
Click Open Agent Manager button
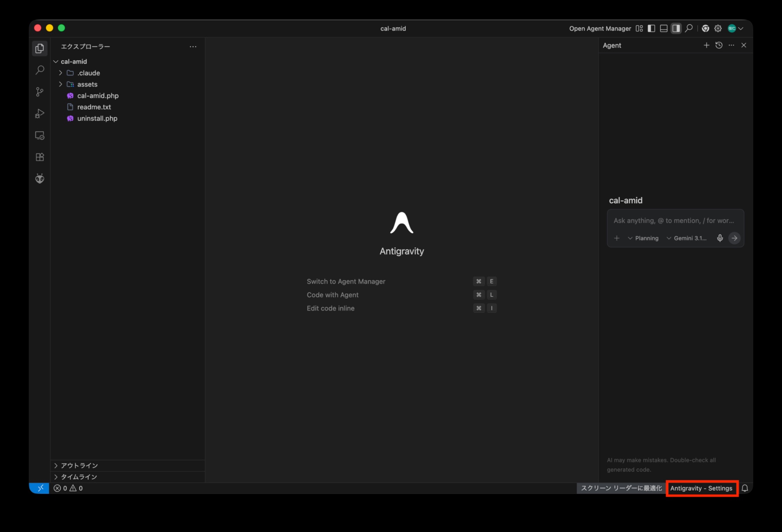pyautogui.click(x=600, y=28)
